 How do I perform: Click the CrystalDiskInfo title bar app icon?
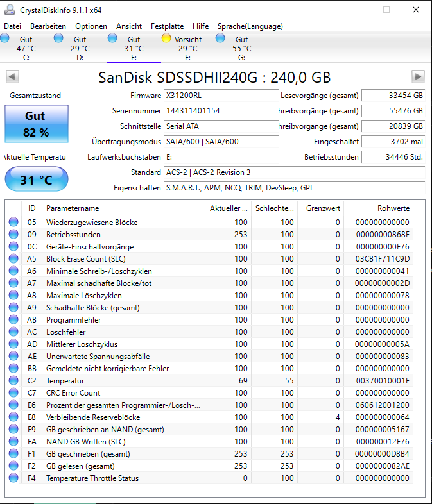(10, 10)
